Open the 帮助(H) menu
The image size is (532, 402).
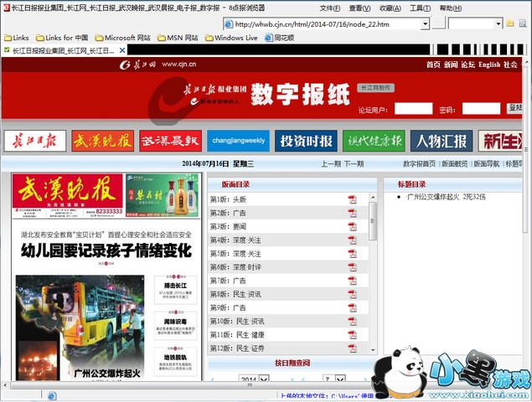451,8
